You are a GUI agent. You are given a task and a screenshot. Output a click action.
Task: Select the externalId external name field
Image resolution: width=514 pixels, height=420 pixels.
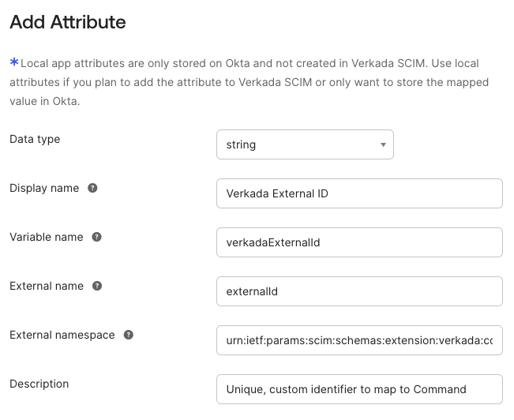[x=358, y=291]
